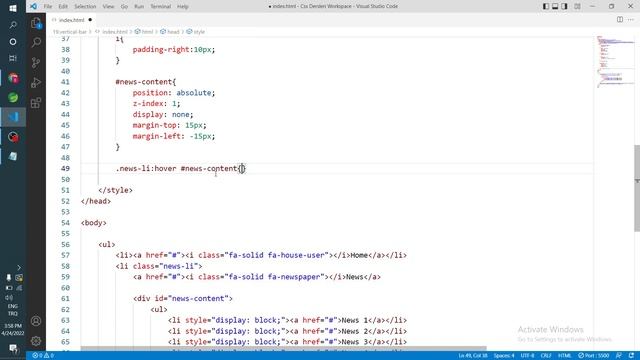Show hidden system tray icons
Screen dimensions: 640x360
coord(19,267)
